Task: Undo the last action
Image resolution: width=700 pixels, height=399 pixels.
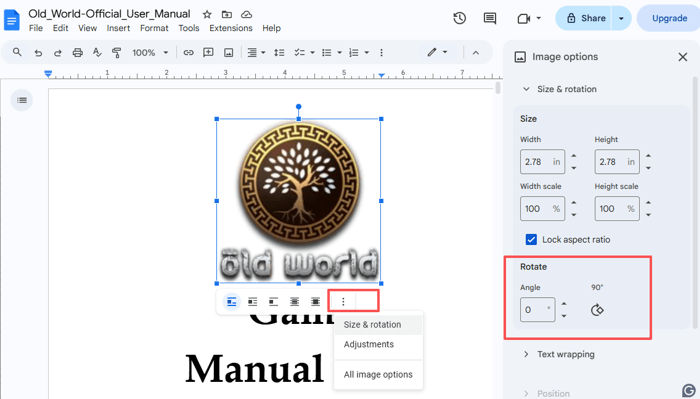Action: coord(38,53)
